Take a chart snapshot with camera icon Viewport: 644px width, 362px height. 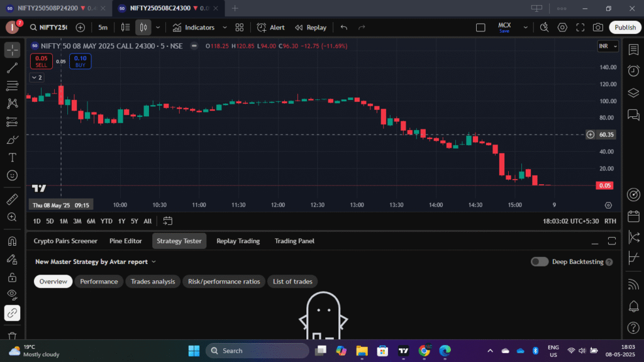point(598,28)
